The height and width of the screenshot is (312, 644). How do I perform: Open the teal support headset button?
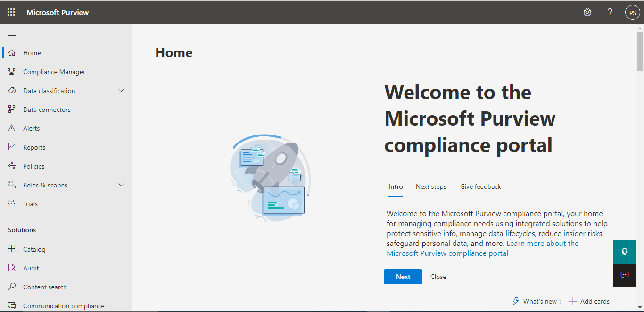[625, 252]
